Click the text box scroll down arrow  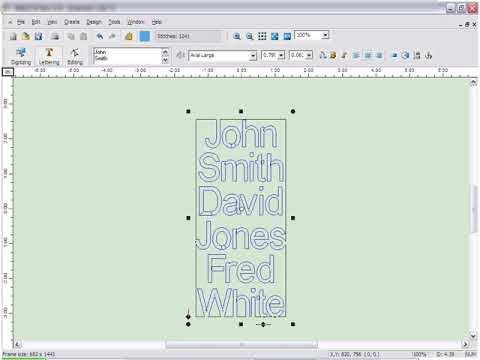click(x=165, y=60)
